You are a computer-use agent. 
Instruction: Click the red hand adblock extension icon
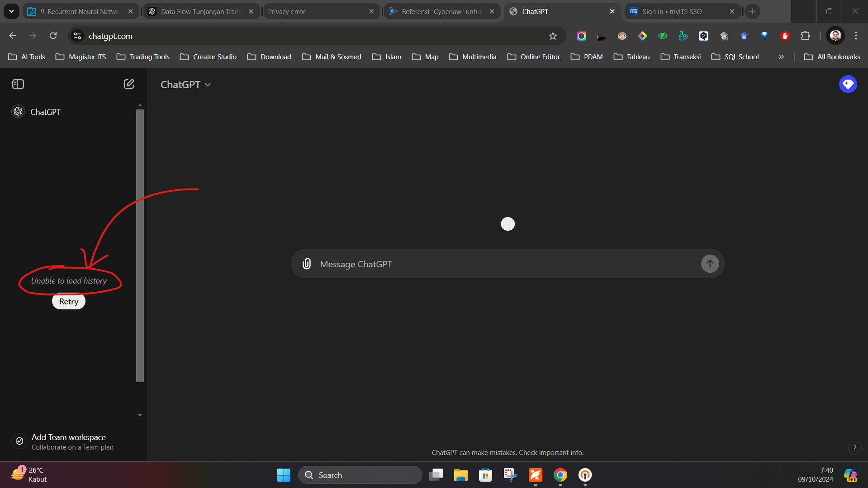[785, 36]
